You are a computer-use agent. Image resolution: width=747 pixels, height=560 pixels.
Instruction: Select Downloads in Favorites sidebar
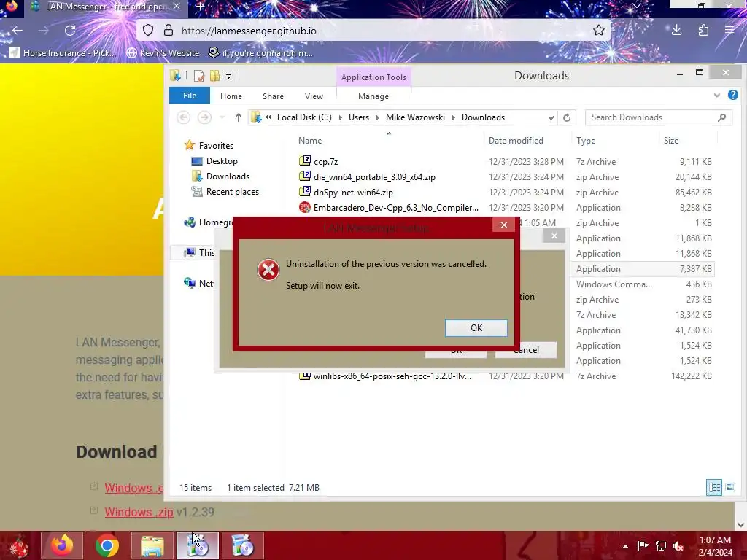[x=228, y=176]
